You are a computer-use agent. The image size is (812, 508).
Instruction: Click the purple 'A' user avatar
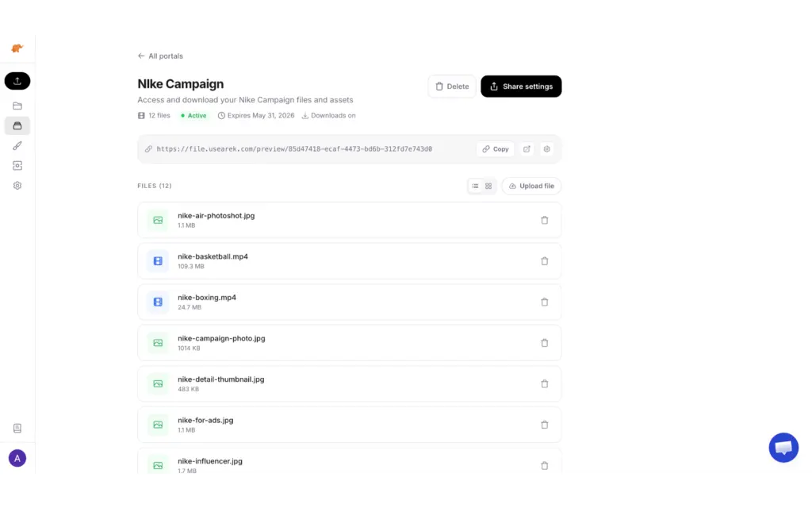[x=17, y=458]
